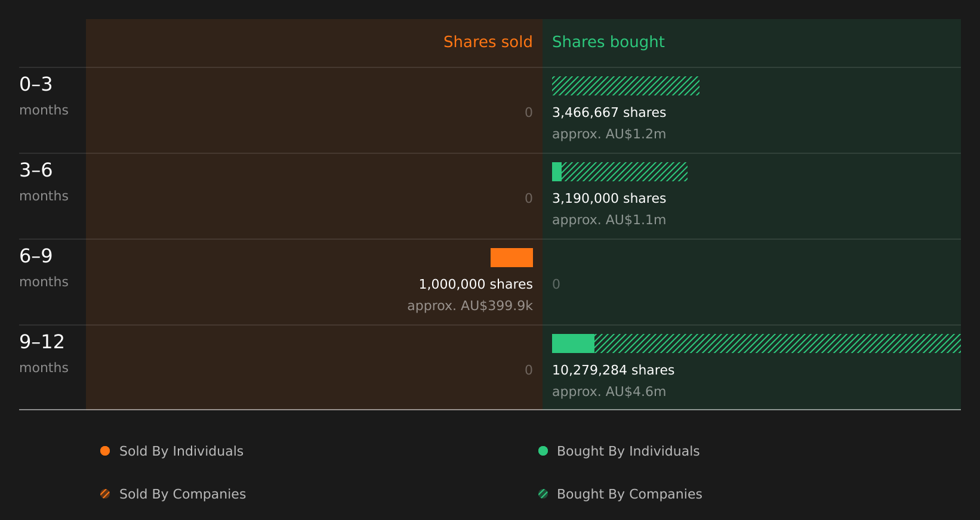This screenshot has width=980, height=520.
Task: Click the hatched segment in 9–12 months bar
Action: pyautogui.click(x=778, y=343)
